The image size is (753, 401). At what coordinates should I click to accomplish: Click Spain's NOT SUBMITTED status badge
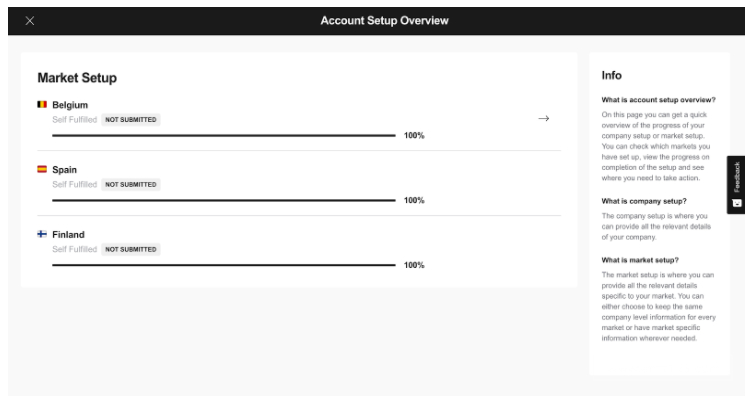point(131,184)
